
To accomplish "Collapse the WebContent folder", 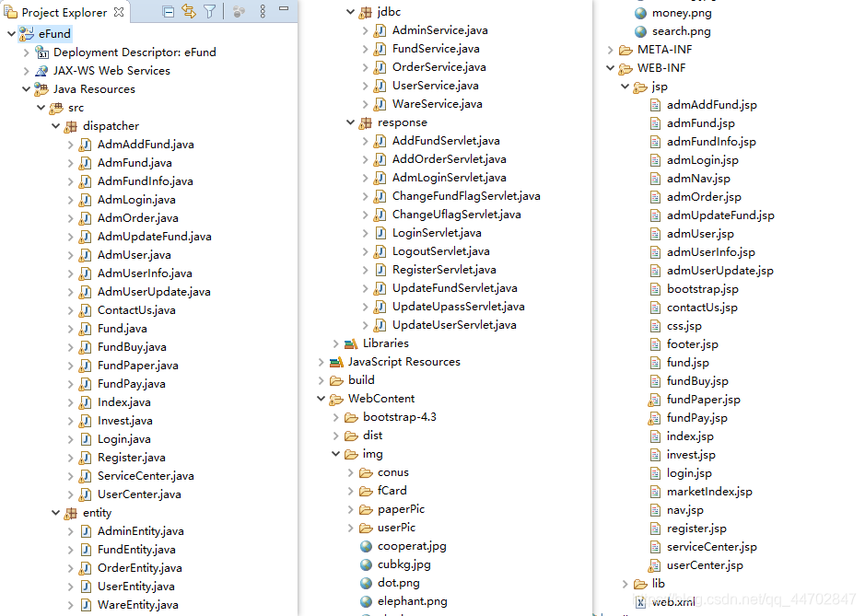I will point(321,399).
